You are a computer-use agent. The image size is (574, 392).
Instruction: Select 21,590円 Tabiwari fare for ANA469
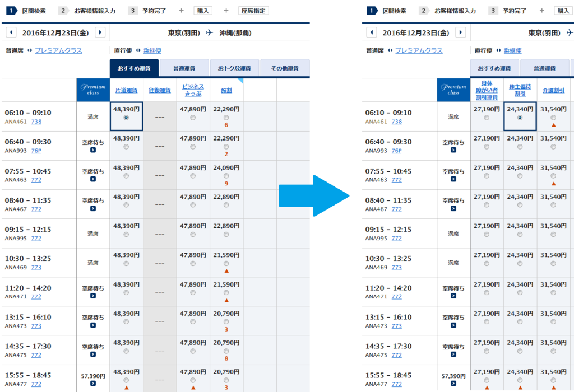226,264
